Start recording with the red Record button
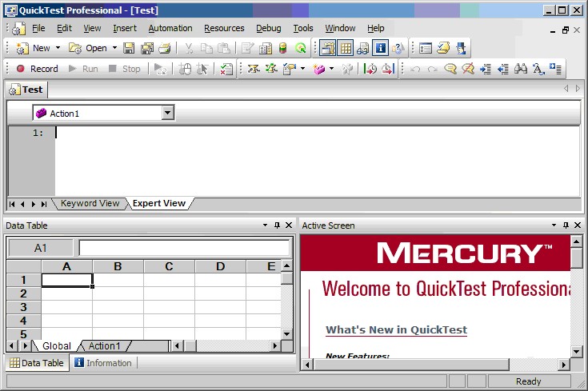The width and height of the screenshot is (588, 391). [x=37, y=69]
